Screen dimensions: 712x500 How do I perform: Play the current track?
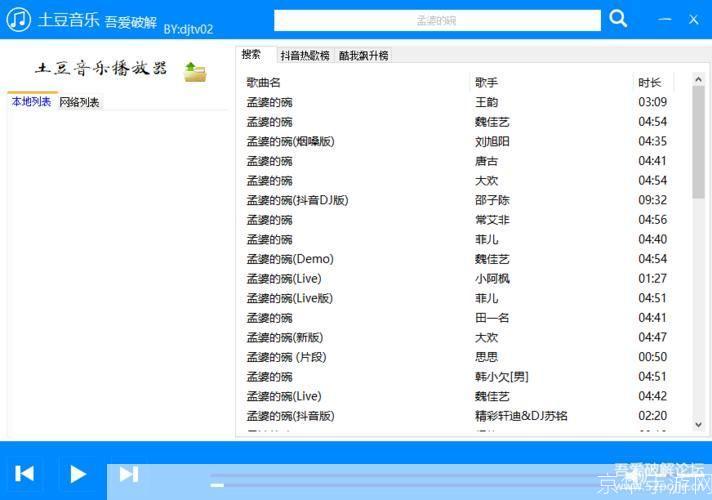[x=77, y=474]
